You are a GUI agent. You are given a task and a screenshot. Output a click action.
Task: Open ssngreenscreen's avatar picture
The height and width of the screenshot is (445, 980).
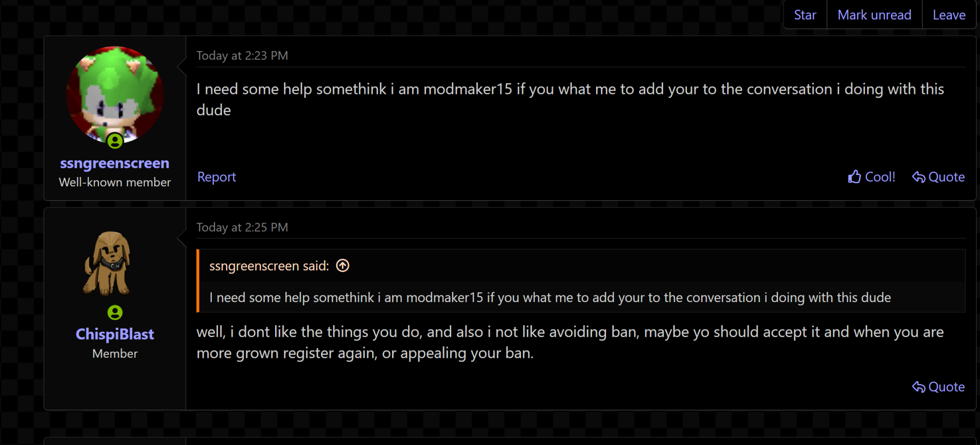coord(115,95)
